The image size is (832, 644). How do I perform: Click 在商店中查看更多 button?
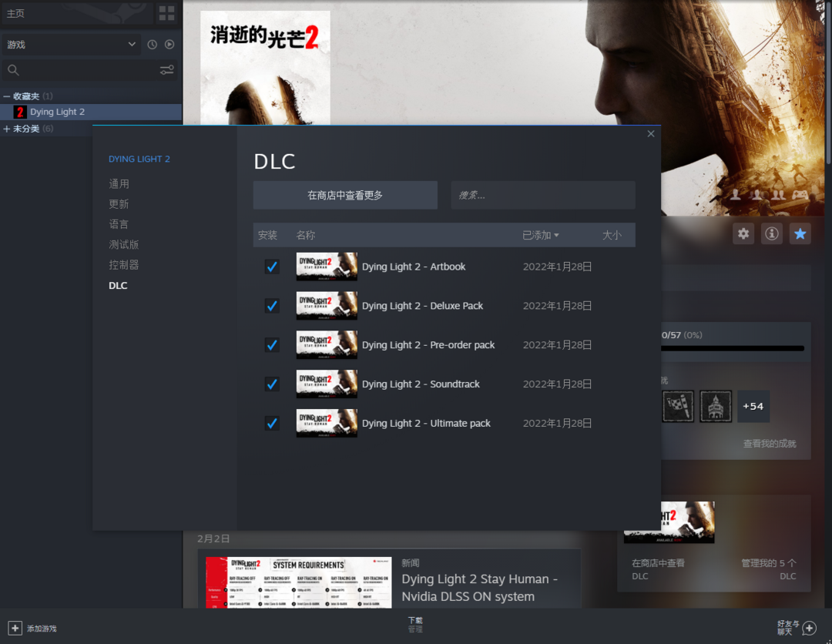(x=345, y=196)
